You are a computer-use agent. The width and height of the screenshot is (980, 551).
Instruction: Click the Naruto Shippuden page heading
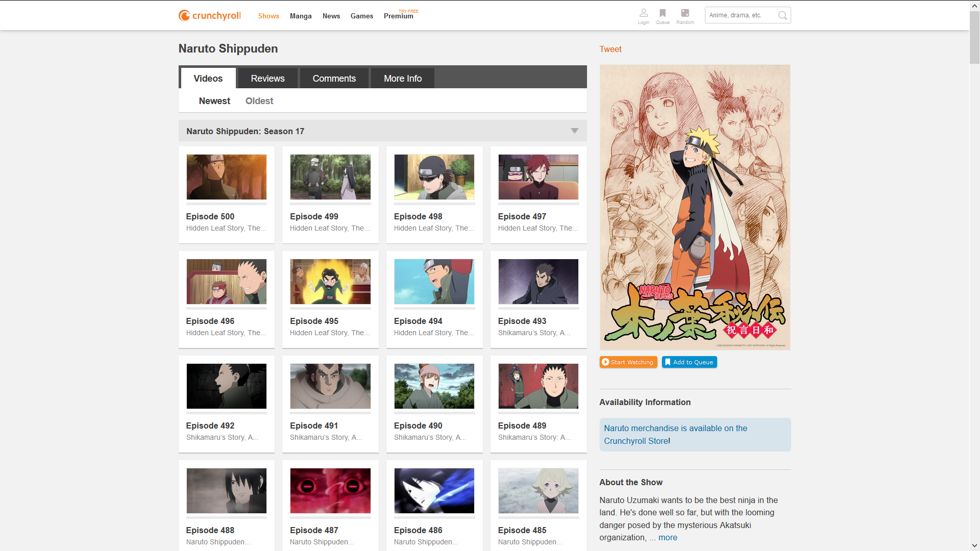click(228, 48)
